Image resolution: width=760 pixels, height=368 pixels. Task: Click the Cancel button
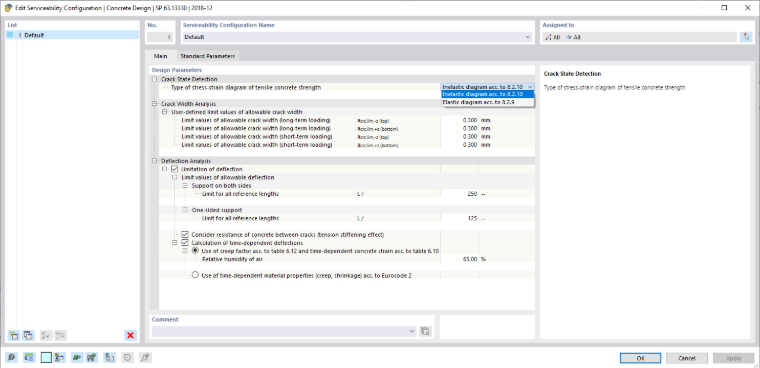[x=687, y=358]
